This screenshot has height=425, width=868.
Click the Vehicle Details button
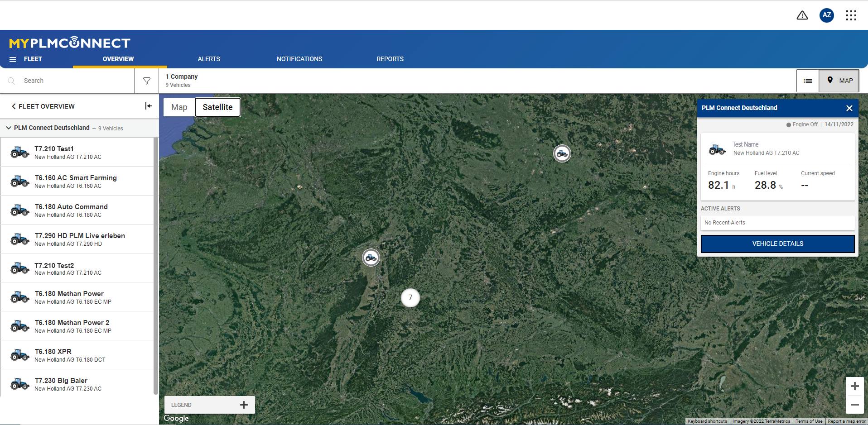[777, 244]
